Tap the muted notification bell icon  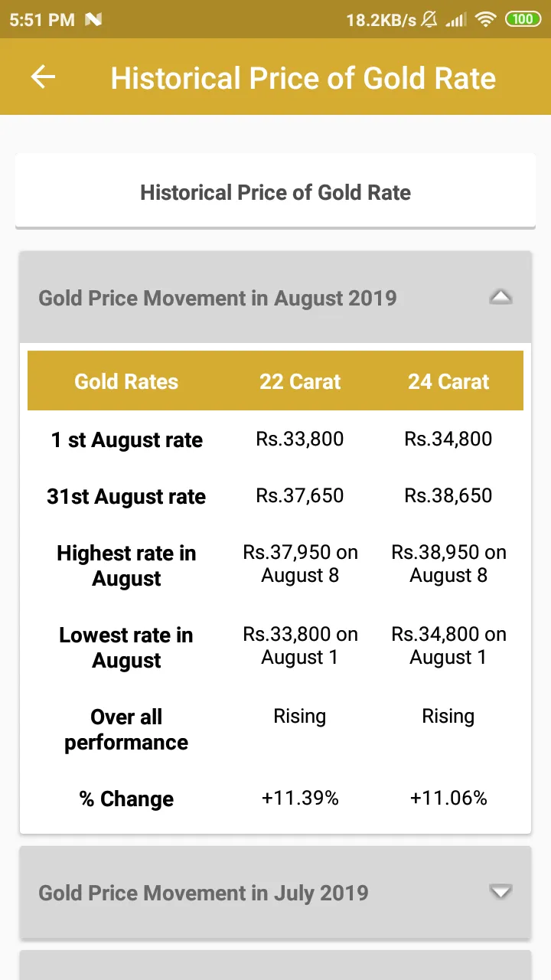click(429, 19)
